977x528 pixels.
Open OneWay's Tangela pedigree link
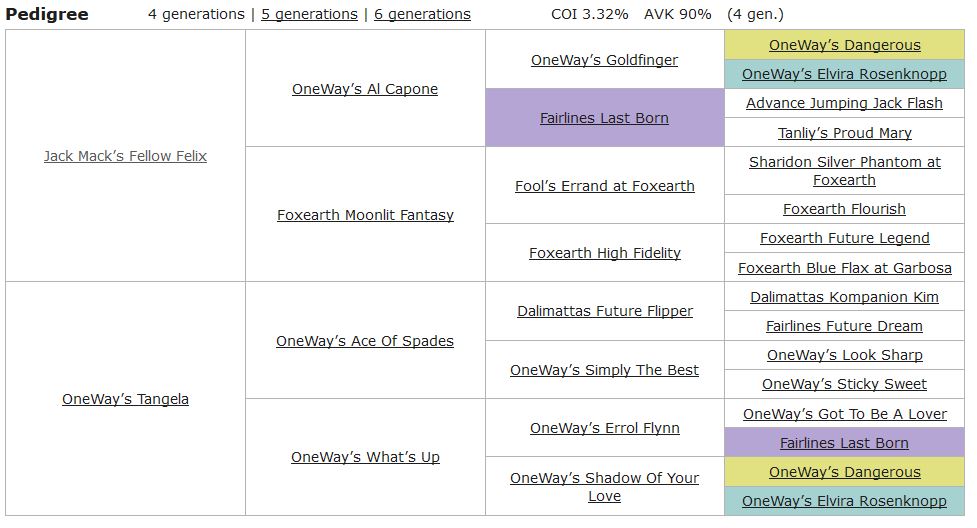tap(125, 399)
